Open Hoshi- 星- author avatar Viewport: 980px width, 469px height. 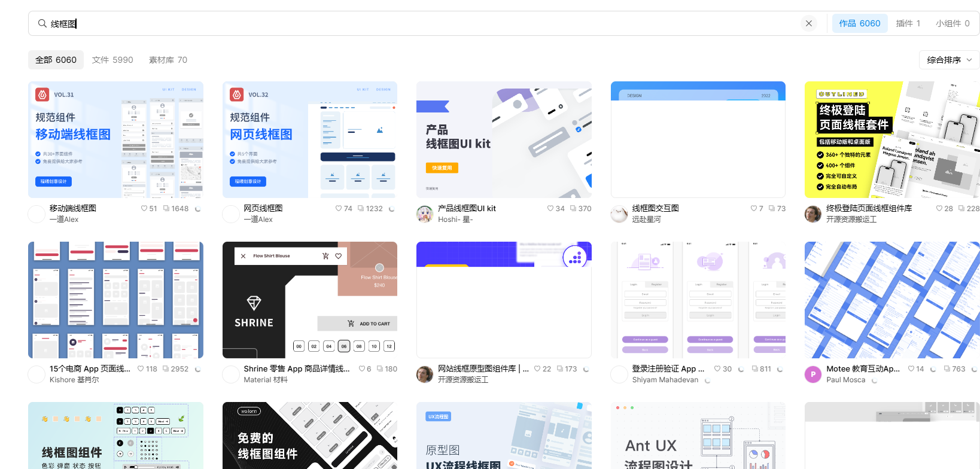[425, 214]
